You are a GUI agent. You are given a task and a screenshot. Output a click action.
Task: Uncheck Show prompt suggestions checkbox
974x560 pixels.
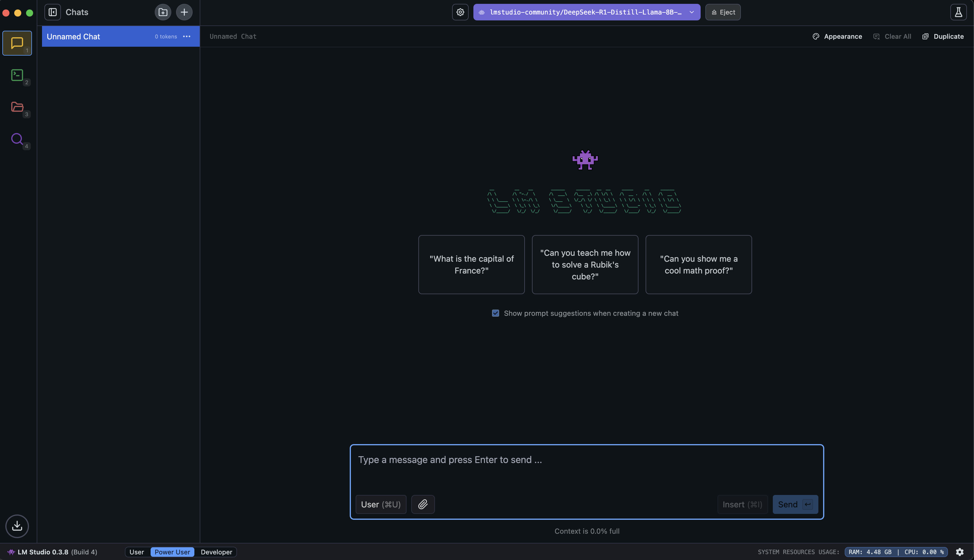pos(495,313)
